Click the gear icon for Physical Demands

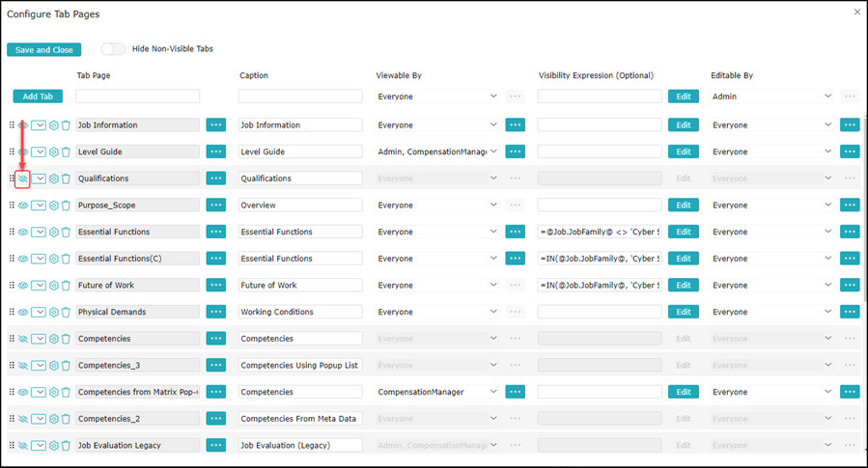tap(54, 313)
